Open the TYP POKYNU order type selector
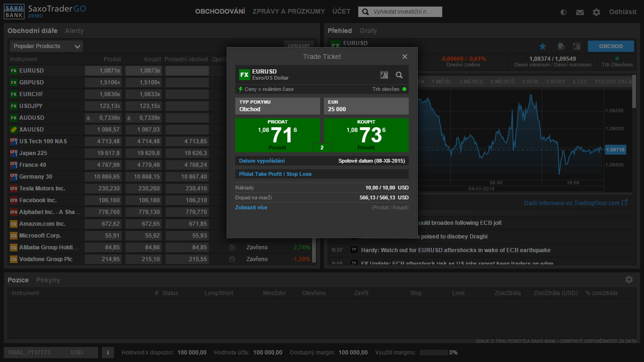 pos(278,106)
